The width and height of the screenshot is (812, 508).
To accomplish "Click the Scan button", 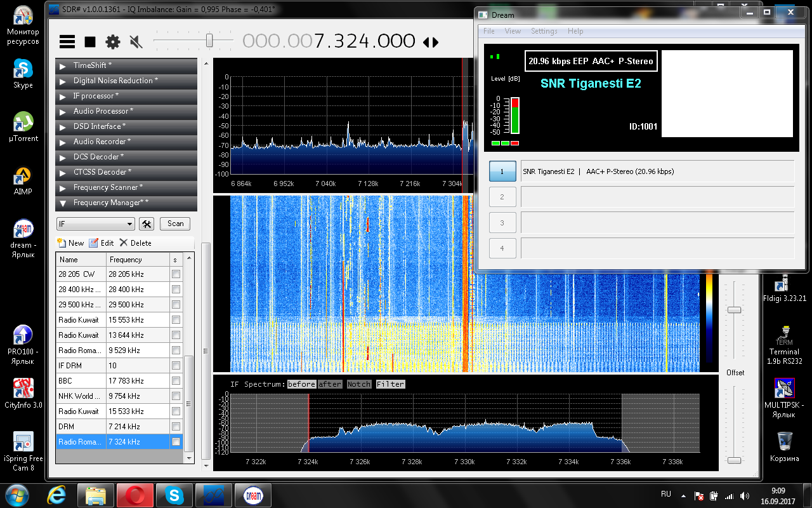I will (175, 224).
